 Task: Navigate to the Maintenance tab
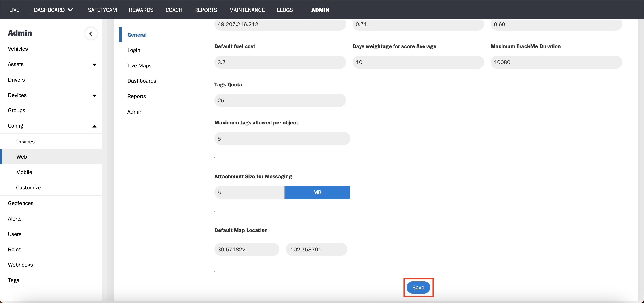(247, 10)
